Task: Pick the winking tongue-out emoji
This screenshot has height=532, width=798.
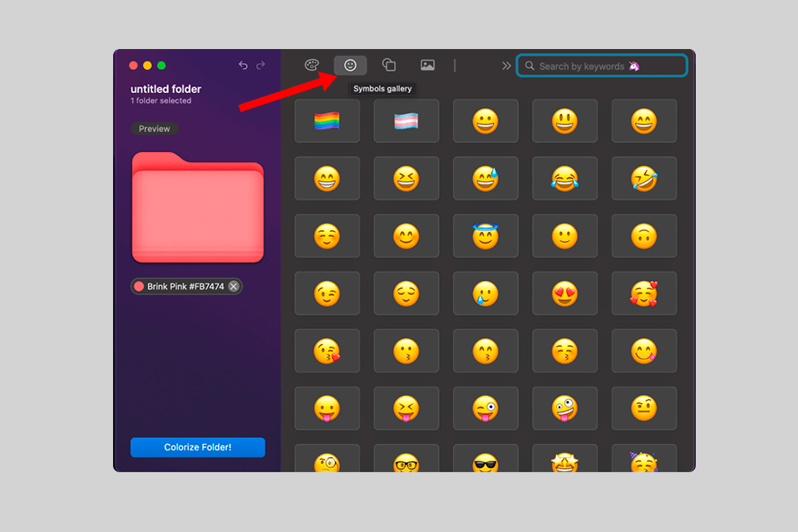Action: coord(485,409)
